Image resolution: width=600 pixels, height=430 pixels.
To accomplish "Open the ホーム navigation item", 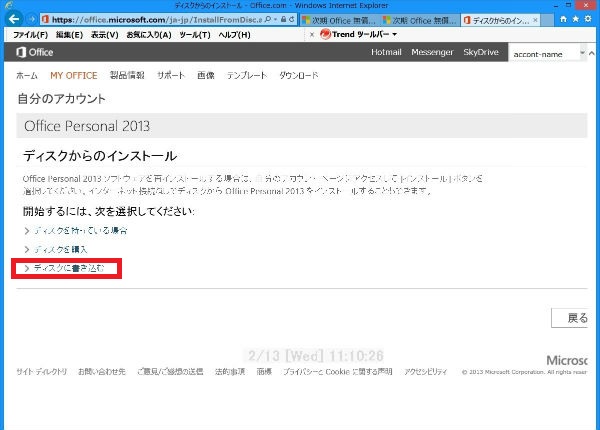I will pyautogui.click(x=27, y=75).
